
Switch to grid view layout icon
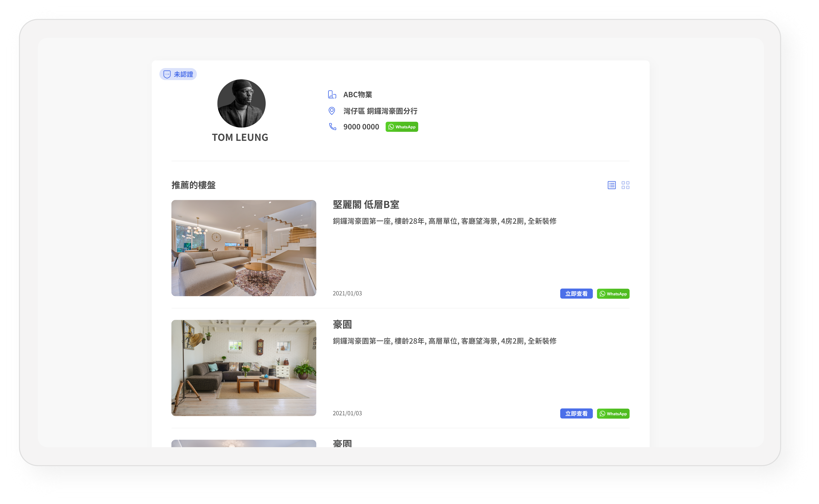(x=625, y=185)
